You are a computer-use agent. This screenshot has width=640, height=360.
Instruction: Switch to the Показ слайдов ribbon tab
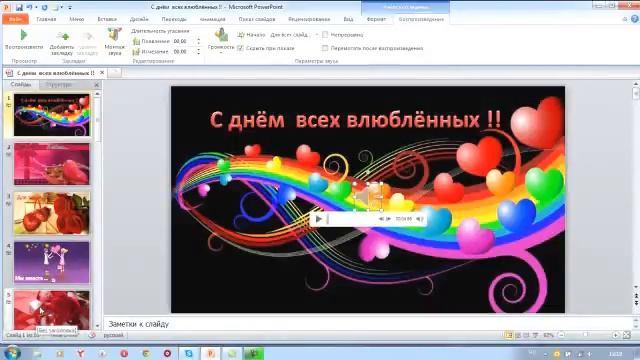click(x=257, y=19)
